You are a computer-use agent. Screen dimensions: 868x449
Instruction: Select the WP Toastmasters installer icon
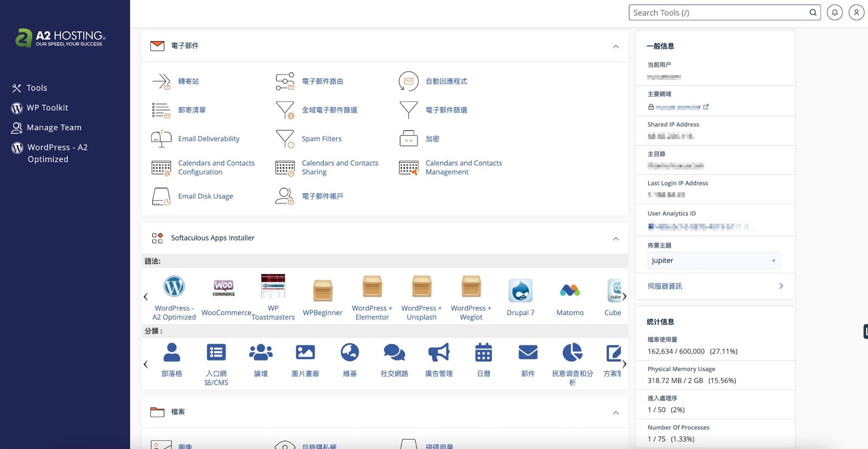(273, 286)
